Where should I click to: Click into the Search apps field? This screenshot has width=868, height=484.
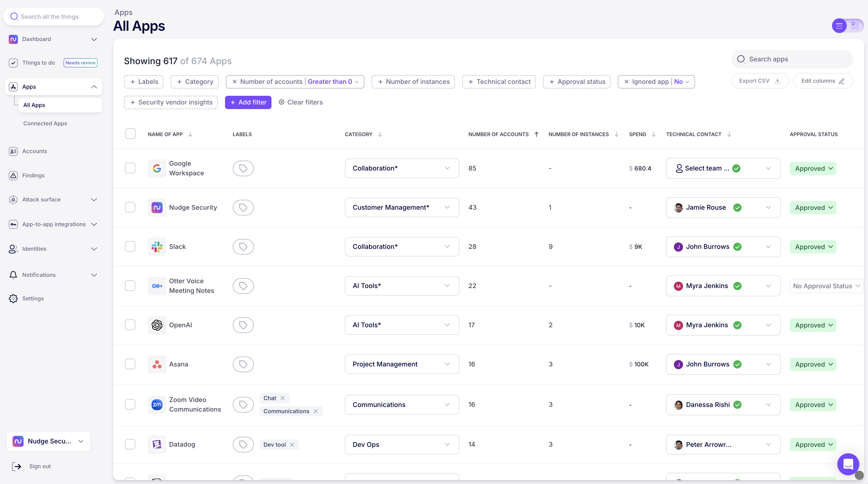pos(792,59)
